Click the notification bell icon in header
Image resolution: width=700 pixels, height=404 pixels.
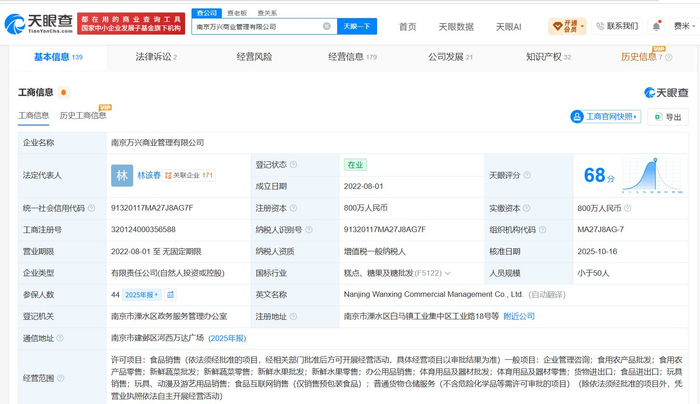656,26
